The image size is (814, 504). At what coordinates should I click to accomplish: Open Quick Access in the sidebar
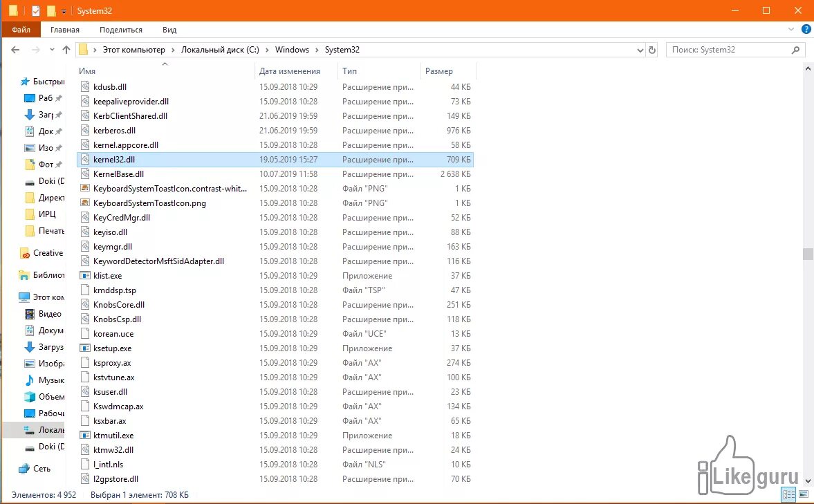41,82
